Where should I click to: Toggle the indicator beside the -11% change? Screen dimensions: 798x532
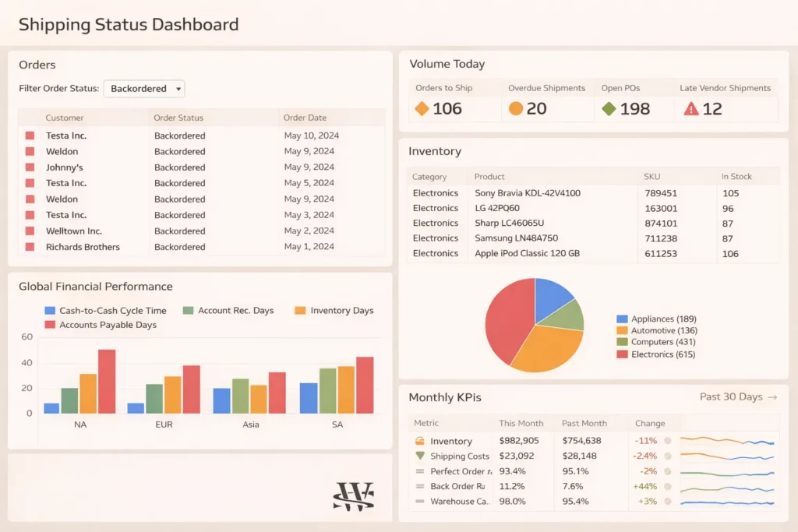668,441
